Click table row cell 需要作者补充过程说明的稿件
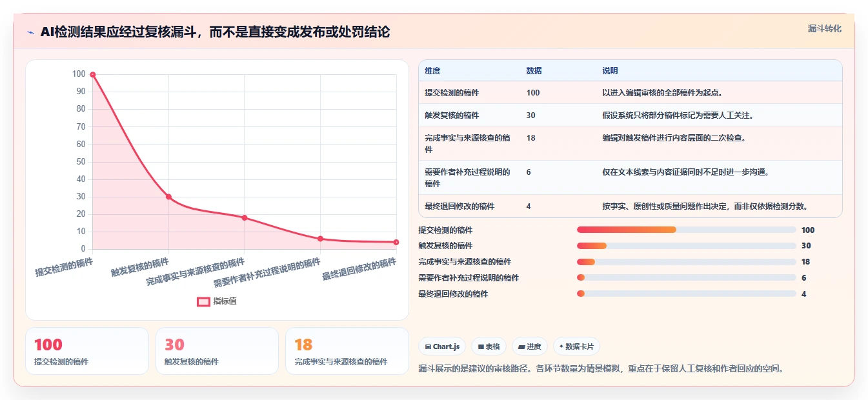Viewport: 868px width, 400px height. pos(469,177)
